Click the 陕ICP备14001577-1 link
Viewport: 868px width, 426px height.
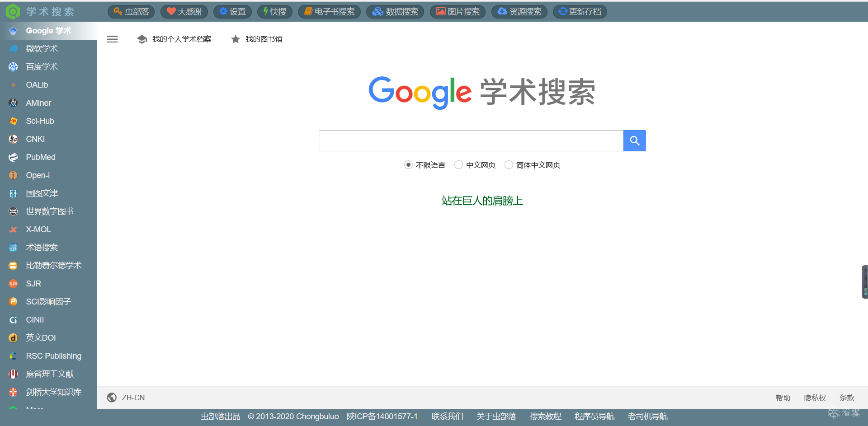pos(382,417)
